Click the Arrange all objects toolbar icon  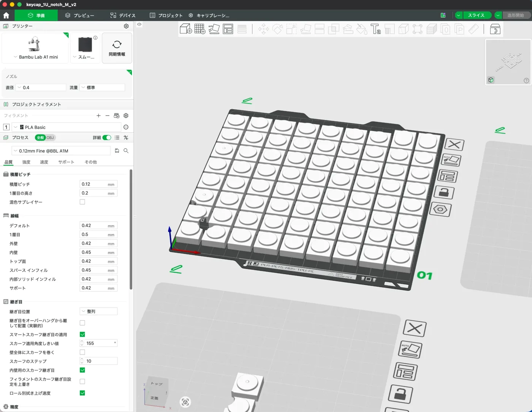(x=228, y=29)
